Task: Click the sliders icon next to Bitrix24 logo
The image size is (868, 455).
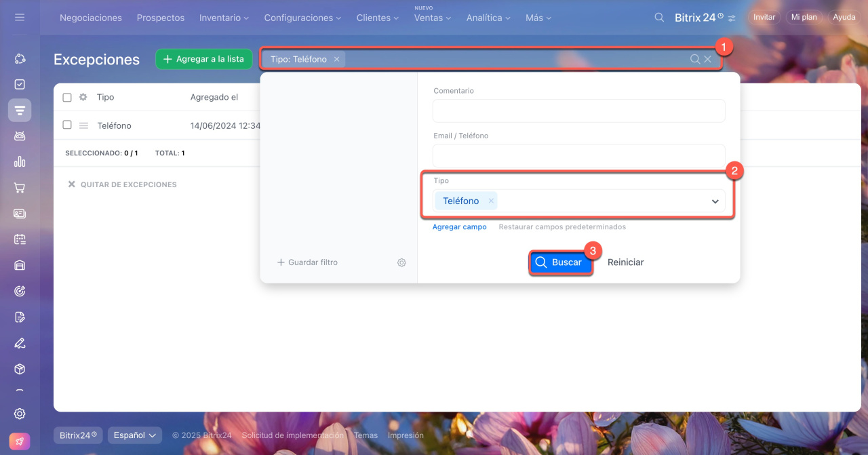Action: coord(732,18)
